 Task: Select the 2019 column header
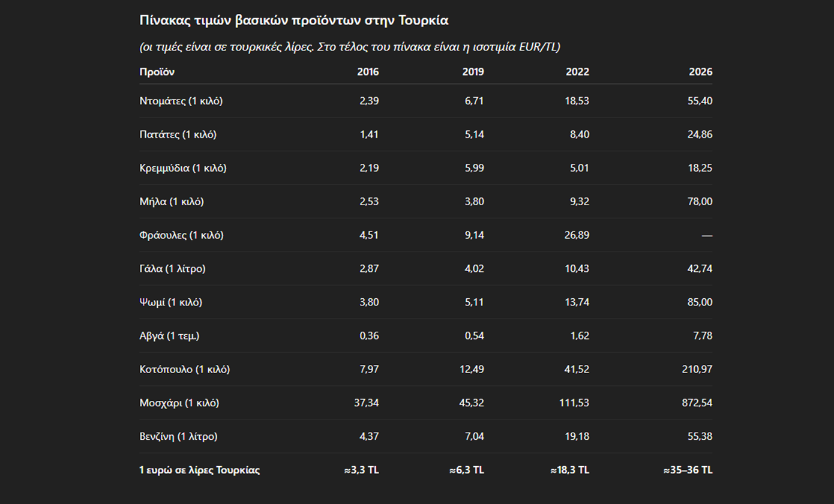(473, 72)
